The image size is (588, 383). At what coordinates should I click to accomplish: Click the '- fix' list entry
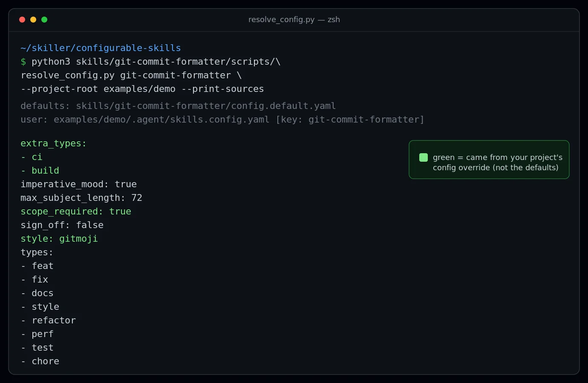click(35, 280)
